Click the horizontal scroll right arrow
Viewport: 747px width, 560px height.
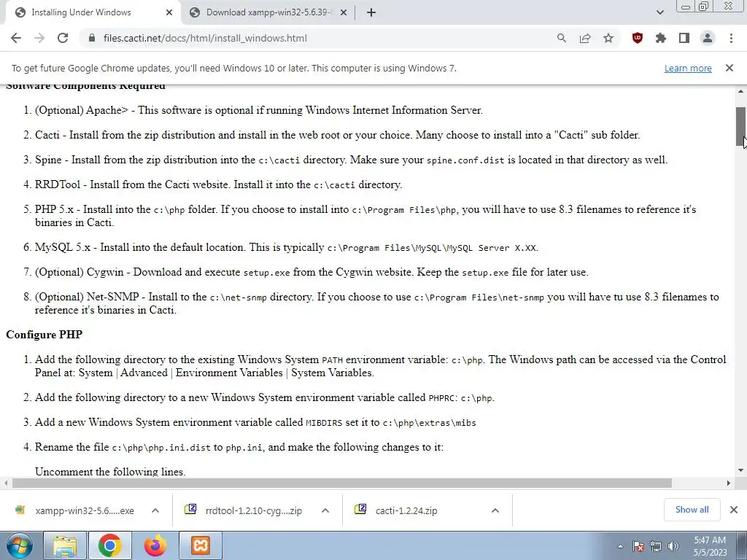[x=729, y=483]
